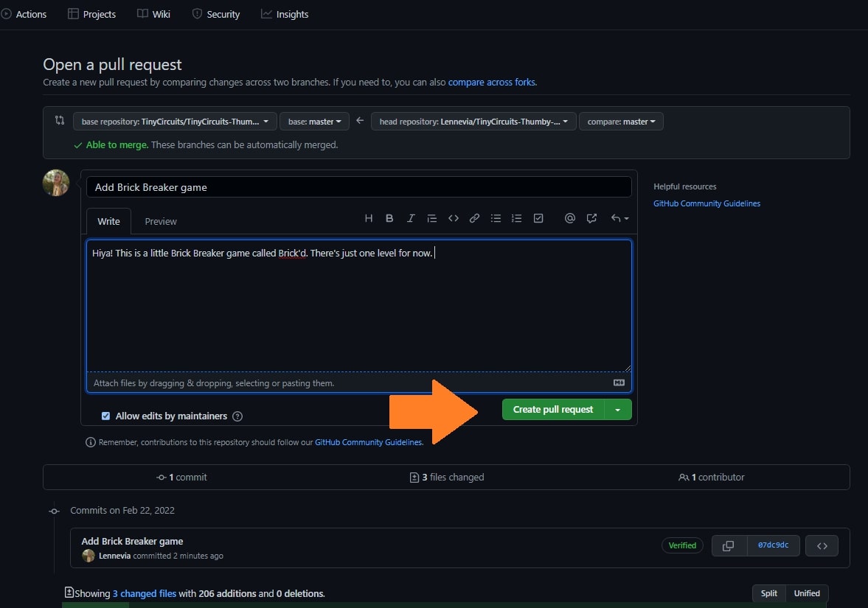868x608 pixels.
Task: Browse repository at commit 07dc9dc
Action: point(822,546)
